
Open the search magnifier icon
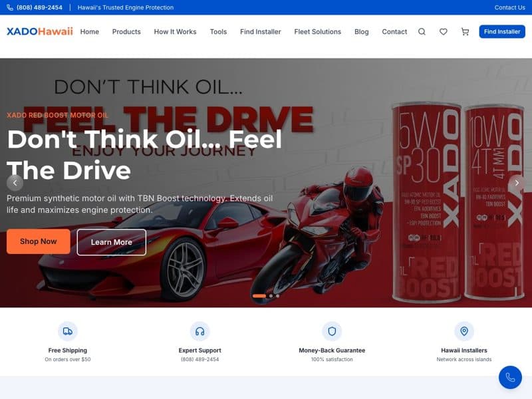coord(422,31)
